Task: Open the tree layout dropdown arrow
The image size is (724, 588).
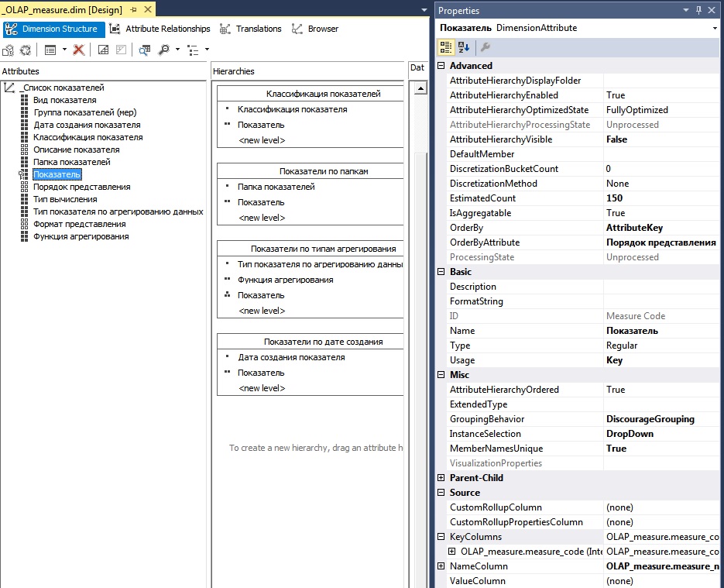Action: [207, 50]
